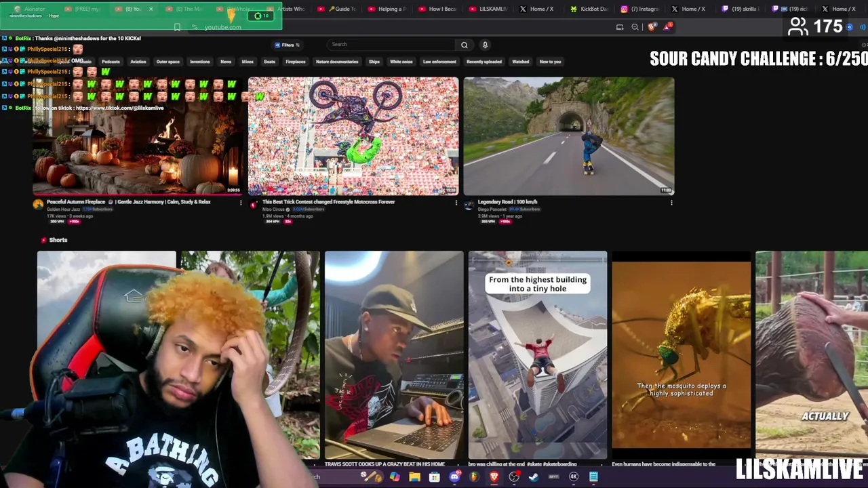868x488 pixels.
Task: Select the Mixes category chip
Action: pos(248,62)
